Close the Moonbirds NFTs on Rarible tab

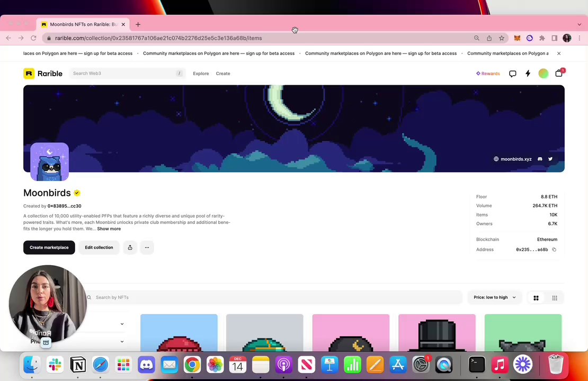pos(123,24)
